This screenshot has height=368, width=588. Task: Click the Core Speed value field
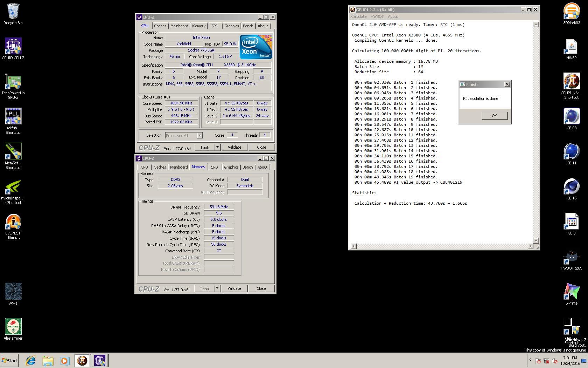pos(181,103)
